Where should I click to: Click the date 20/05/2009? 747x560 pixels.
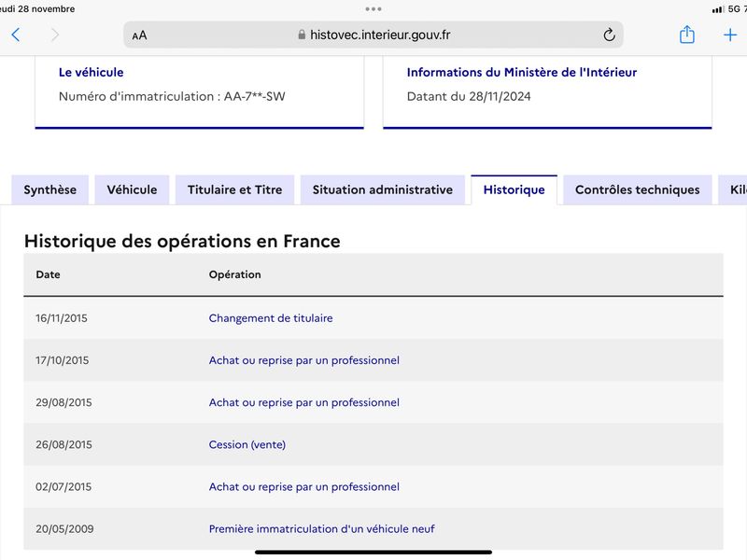point(64,529)
